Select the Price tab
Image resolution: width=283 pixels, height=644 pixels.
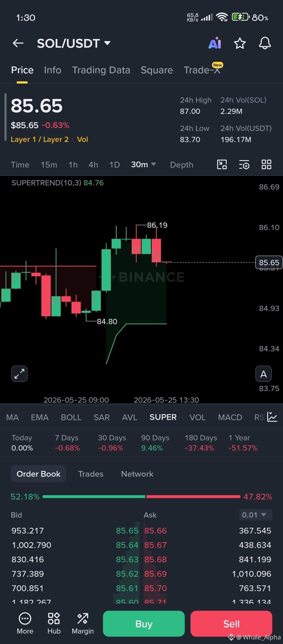click(22, 70)
